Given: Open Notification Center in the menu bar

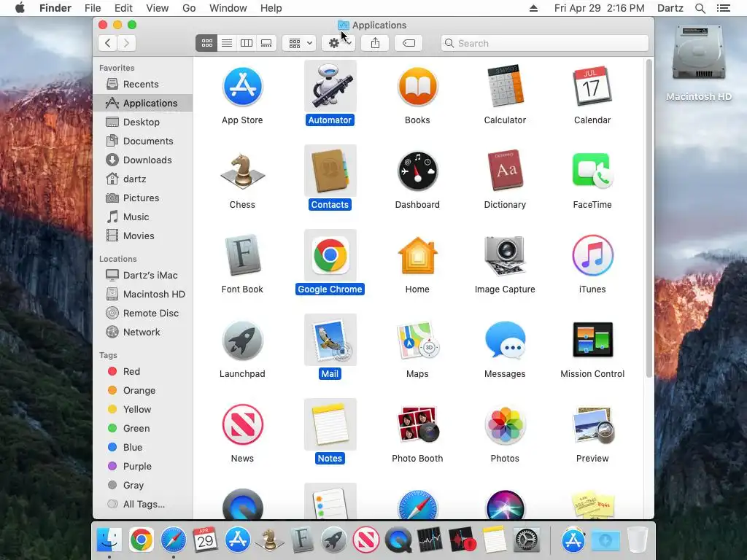Looking at the screenshot, I should [x=723, y=8].
